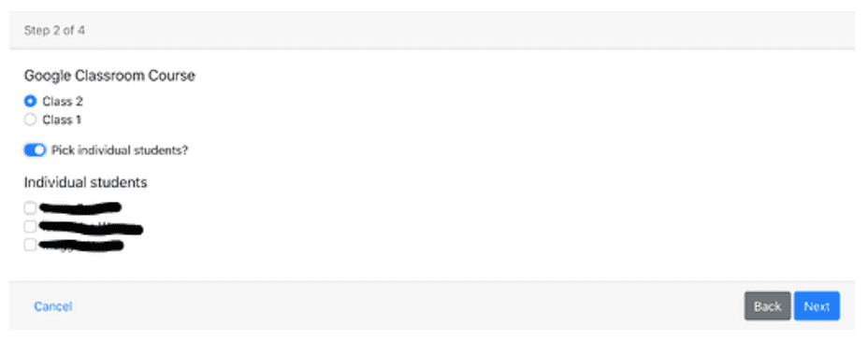Tick the second individual student checkbox
868x340 pixels.
30,226
